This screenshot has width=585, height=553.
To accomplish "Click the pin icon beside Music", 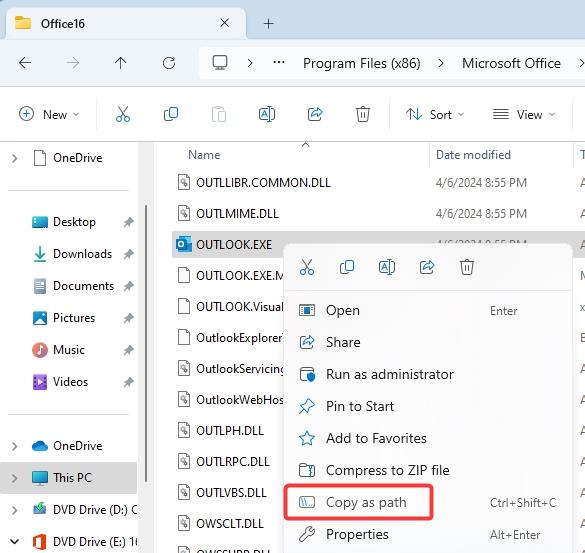I will click(128, 350).
